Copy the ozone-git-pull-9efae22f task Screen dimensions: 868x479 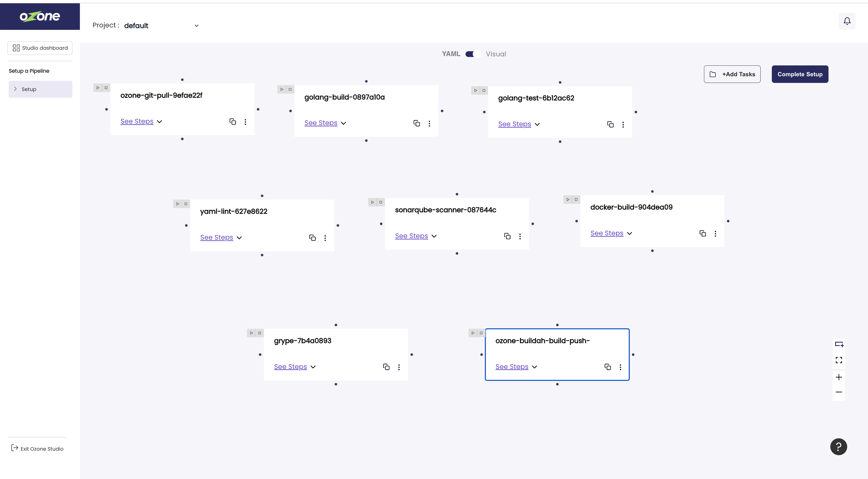[232, 121]
